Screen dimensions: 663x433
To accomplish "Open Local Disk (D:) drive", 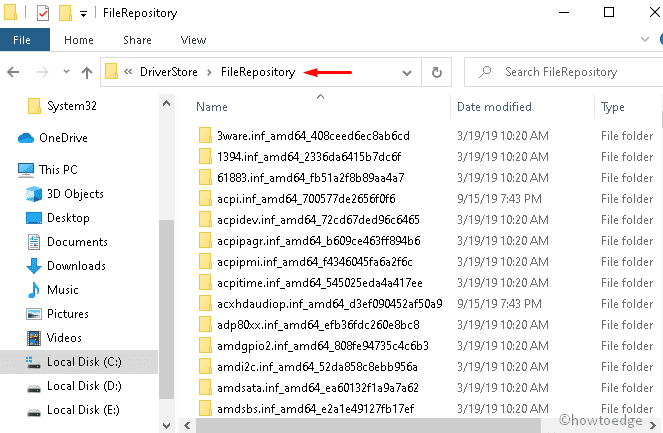I will pyautogui.click(x=84, y=386).
